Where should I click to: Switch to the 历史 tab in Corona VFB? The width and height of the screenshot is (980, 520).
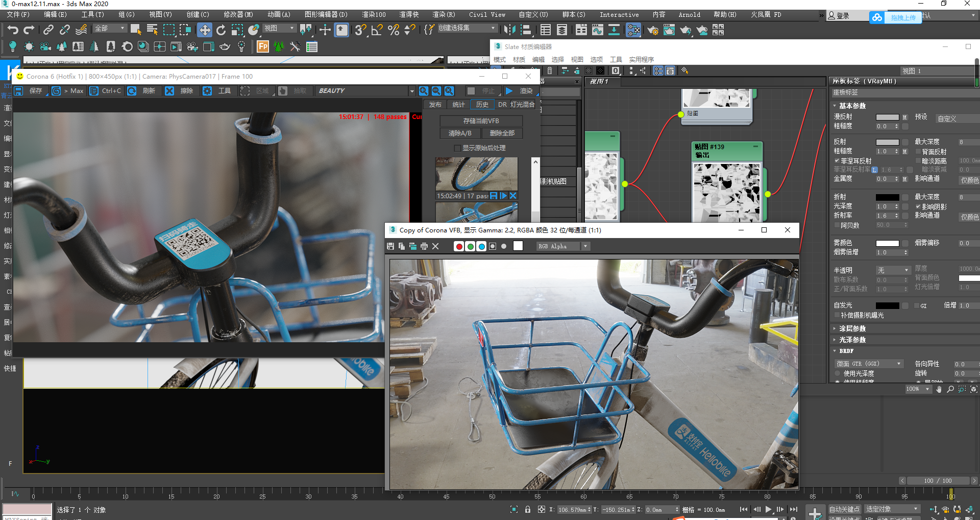(482, 104)
